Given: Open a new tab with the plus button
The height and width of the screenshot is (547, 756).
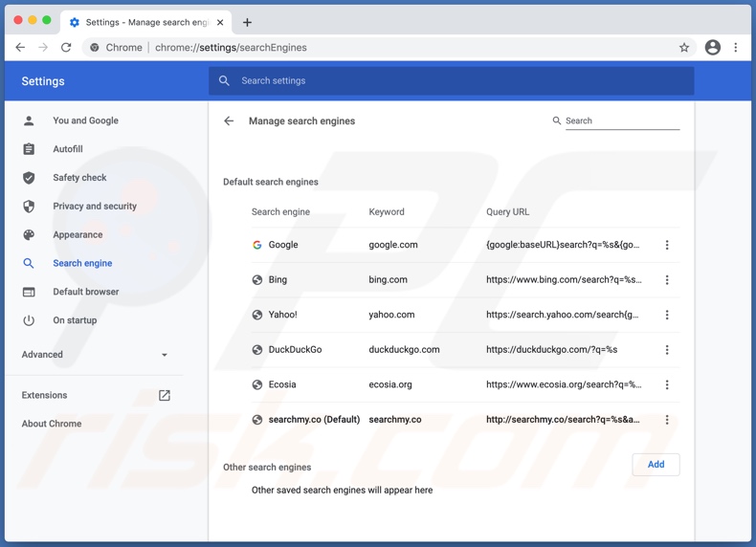Looking at the screenshot, I should point(247,22).
